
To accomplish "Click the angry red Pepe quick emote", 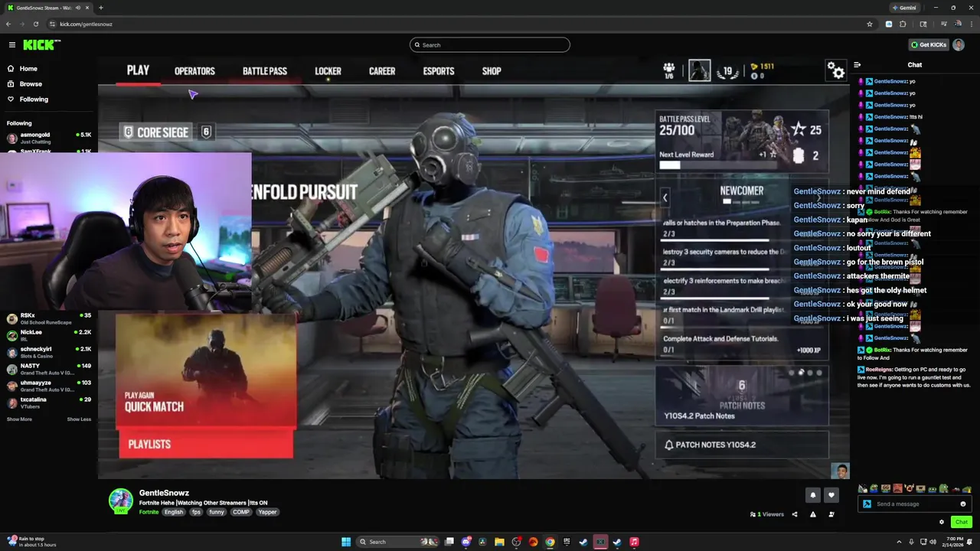I will click(898, 488).
